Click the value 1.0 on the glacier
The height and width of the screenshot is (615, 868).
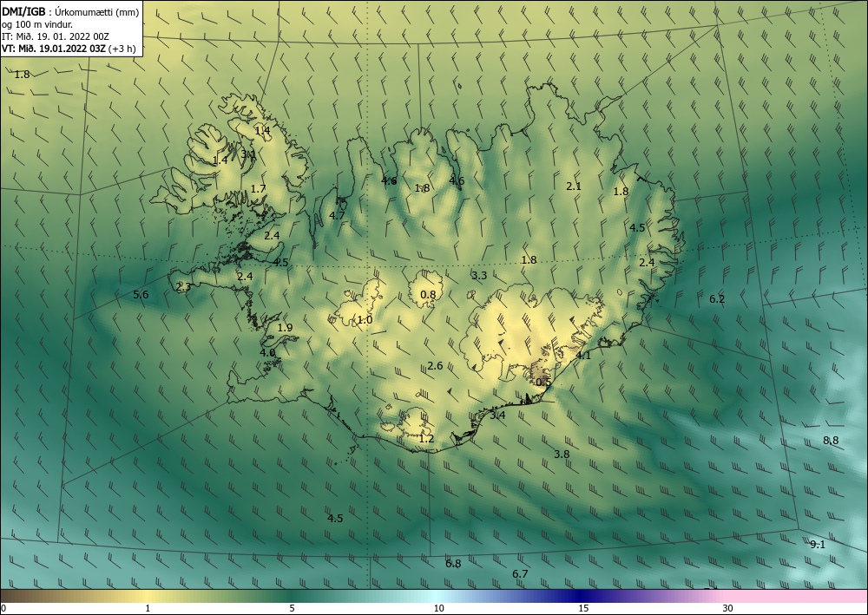click(365, 320)
